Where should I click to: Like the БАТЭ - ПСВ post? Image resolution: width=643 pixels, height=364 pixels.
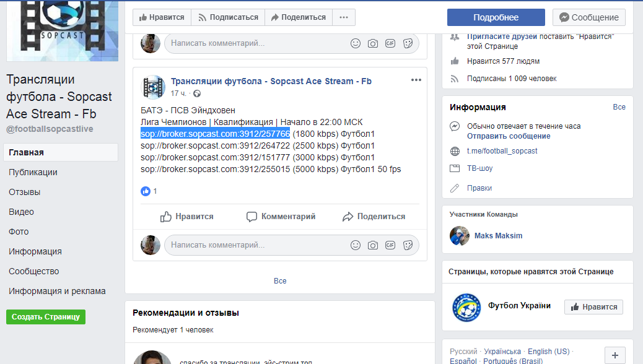pos(186,217)
